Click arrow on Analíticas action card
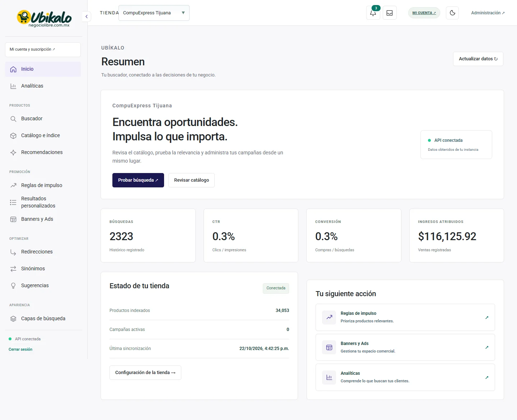This screenshot has width=517, height=420. [x=487, y=377]
